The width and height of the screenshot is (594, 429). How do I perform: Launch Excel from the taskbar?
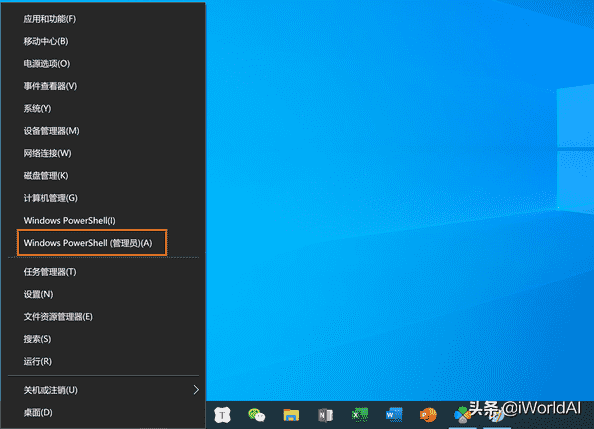(x=360, y=415)
